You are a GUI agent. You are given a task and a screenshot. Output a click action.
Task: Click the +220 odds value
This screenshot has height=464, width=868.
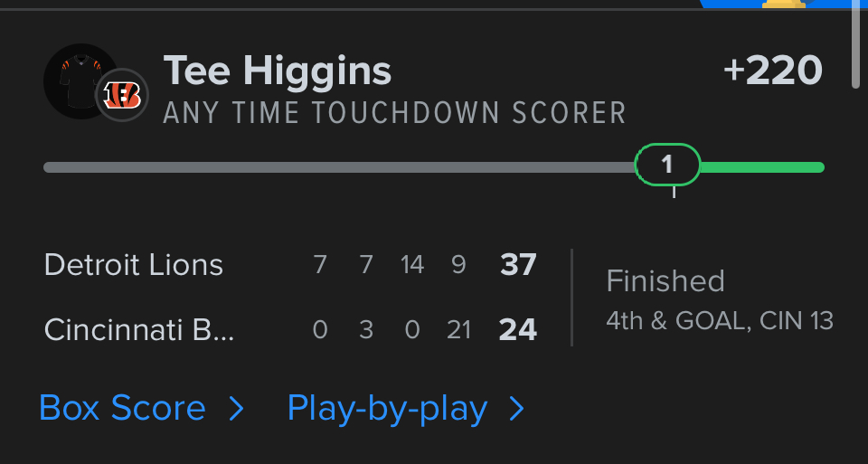(x=773, y=71)
